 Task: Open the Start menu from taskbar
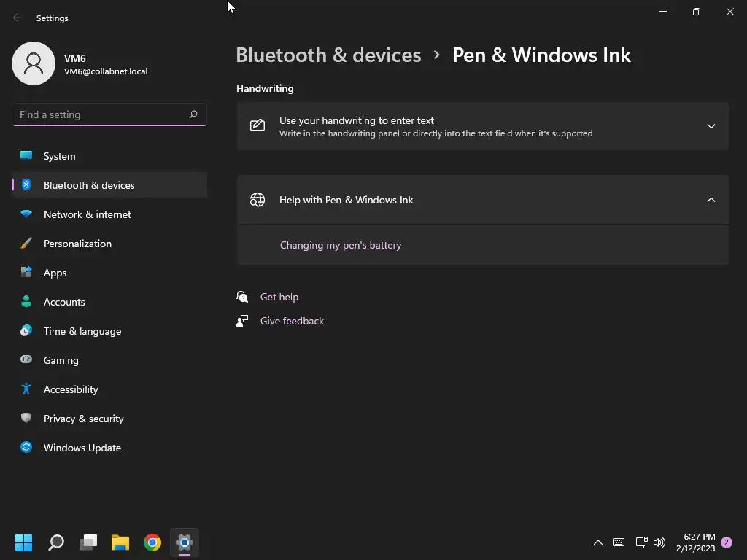tap(23, 542)
